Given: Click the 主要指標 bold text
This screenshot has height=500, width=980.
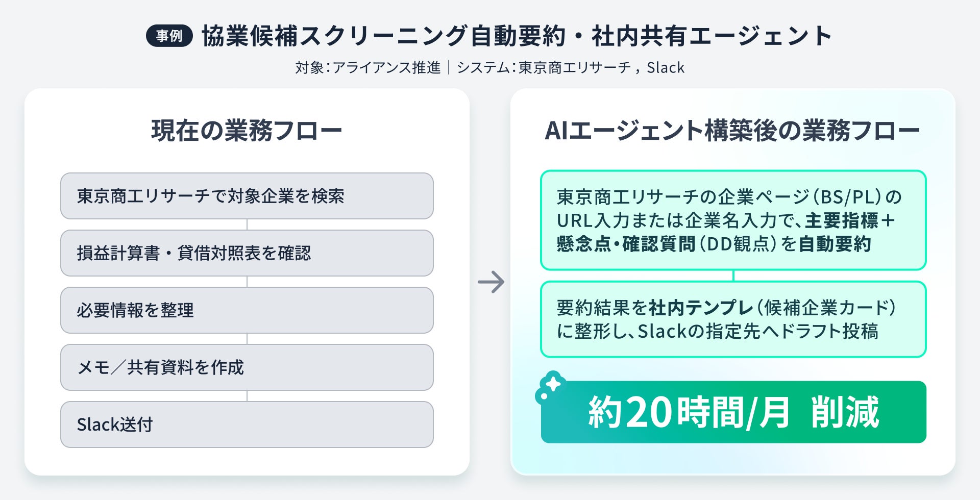Looking at the screenshot, I should (842, 220).
